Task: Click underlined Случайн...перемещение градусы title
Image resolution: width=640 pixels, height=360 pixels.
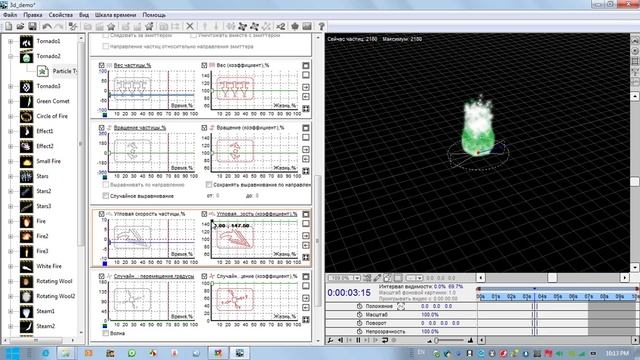Action: coord(154,276)
